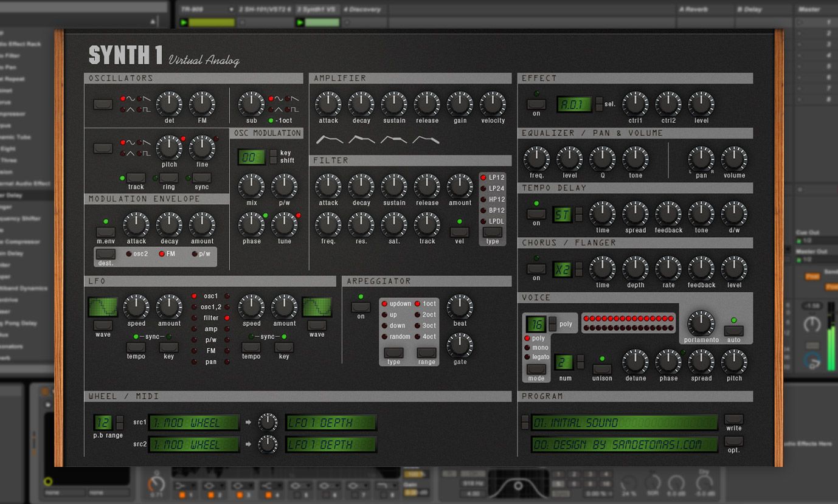Toggle the portamento auto button
Image resolution: width=838 pixels, height=504 pixels.
tap(734, 331)
